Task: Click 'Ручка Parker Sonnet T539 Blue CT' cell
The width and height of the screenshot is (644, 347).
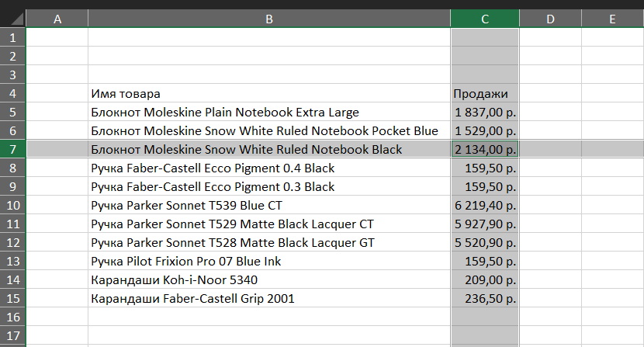Action: coord(269,205)
